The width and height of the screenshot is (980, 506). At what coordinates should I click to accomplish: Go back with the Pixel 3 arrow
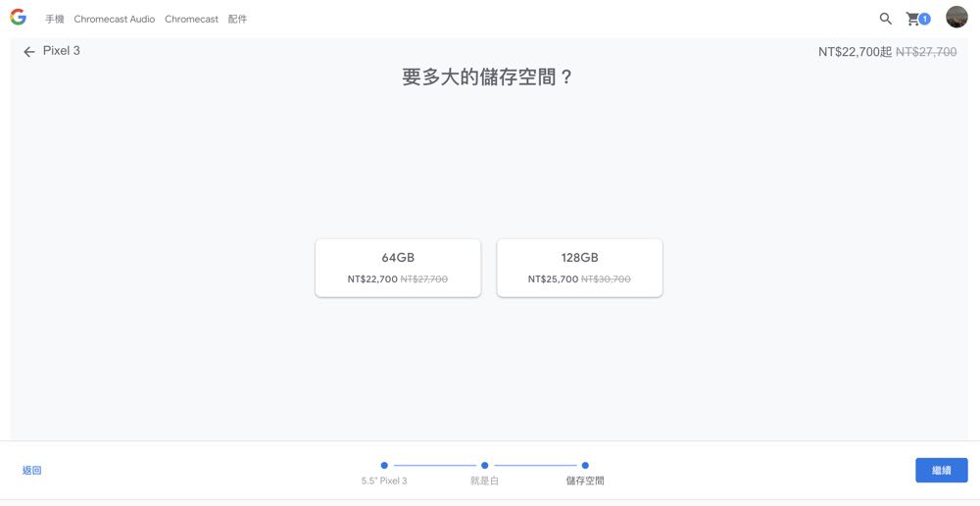point(28,52)
